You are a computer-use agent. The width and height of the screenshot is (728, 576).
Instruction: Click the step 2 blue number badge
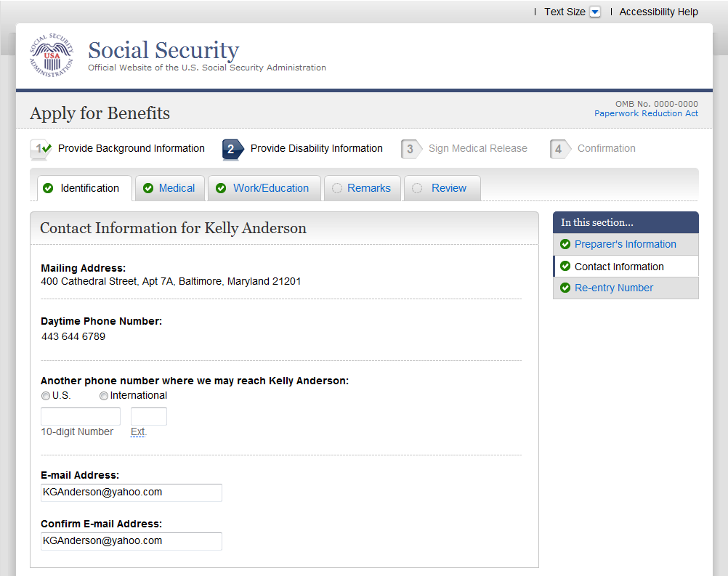tap(232, 149)
